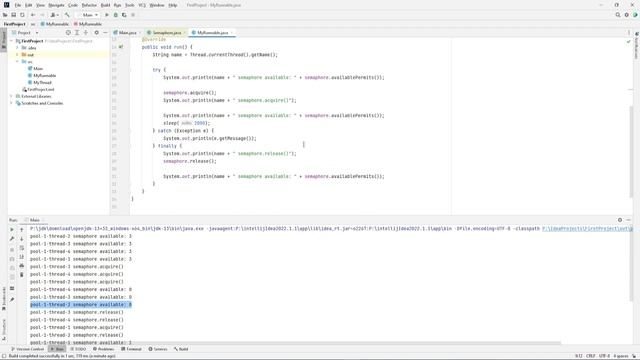
Task: Open the Navigate menu
Action: pos(56,5)
